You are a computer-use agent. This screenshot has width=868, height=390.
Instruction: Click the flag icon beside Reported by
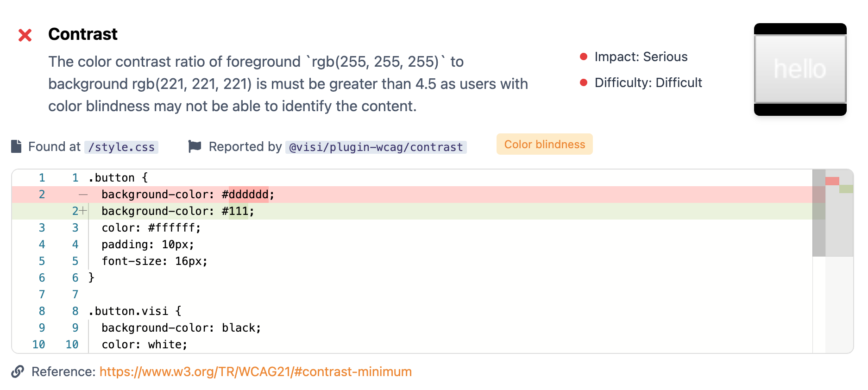[195, 146]
